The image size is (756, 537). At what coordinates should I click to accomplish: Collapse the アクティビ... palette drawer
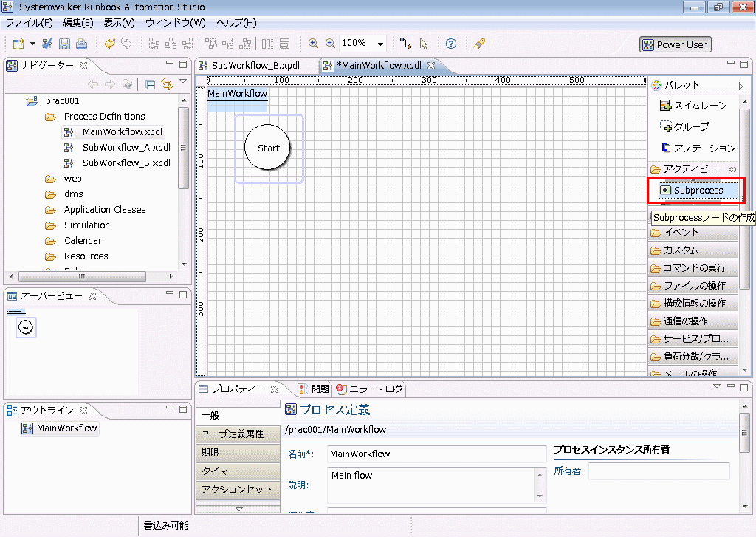click(x=693, y=169)
